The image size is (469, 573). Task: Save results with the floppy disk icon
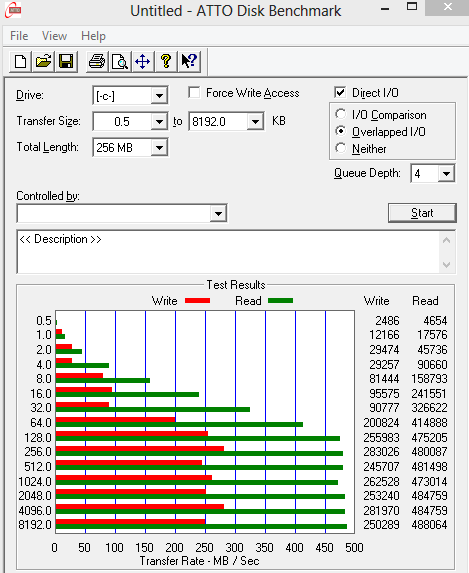click(66, 61)
